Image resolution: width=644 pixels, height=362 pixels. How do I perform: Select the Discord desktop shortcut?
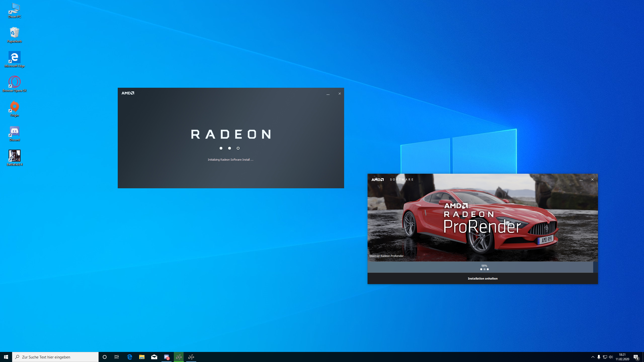point(14,134)
